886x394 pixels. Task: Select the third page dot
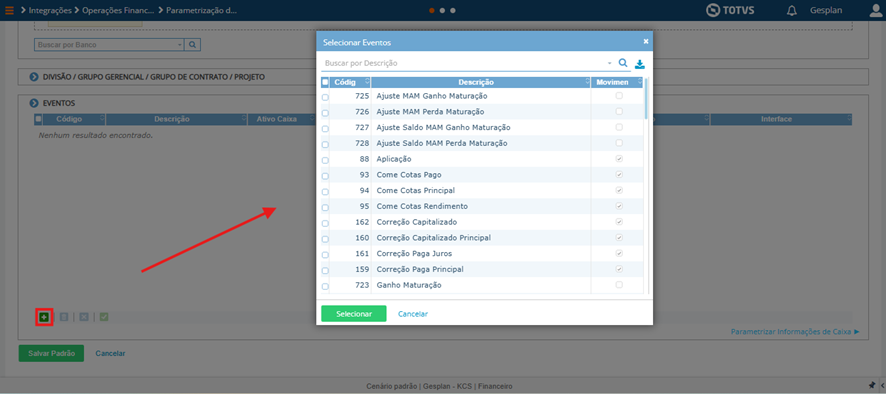[x=453, y=10]
